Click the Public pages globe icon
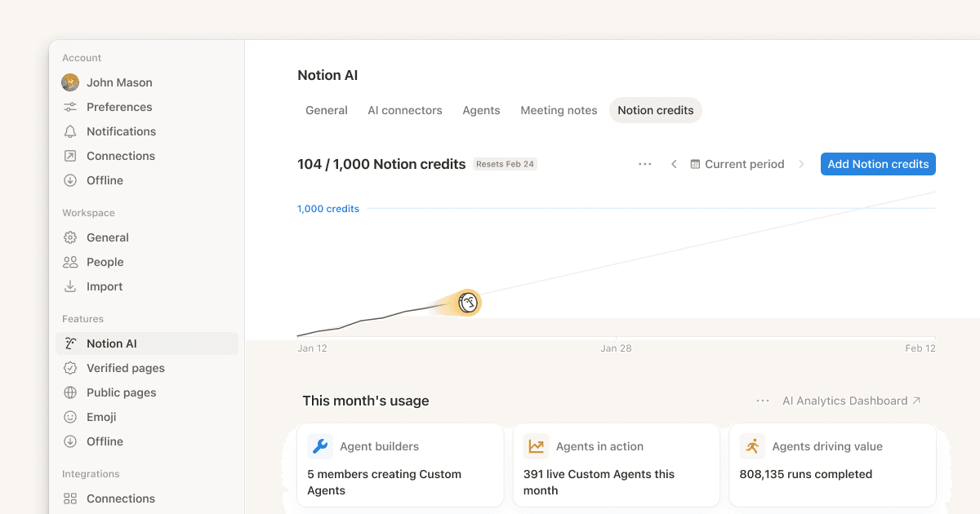This screenshot has width=980, height=514. [x=70, y=392]
